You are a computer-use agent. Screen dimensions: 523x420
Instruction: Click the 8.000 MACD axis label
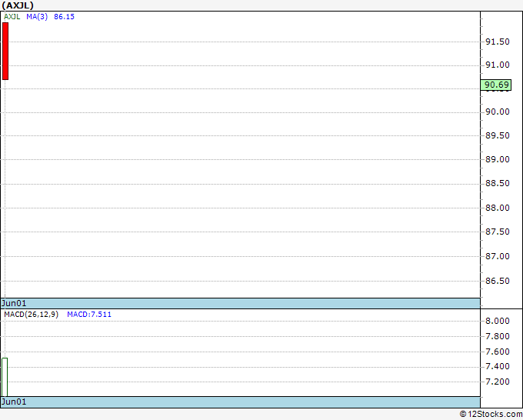(498, 321)
